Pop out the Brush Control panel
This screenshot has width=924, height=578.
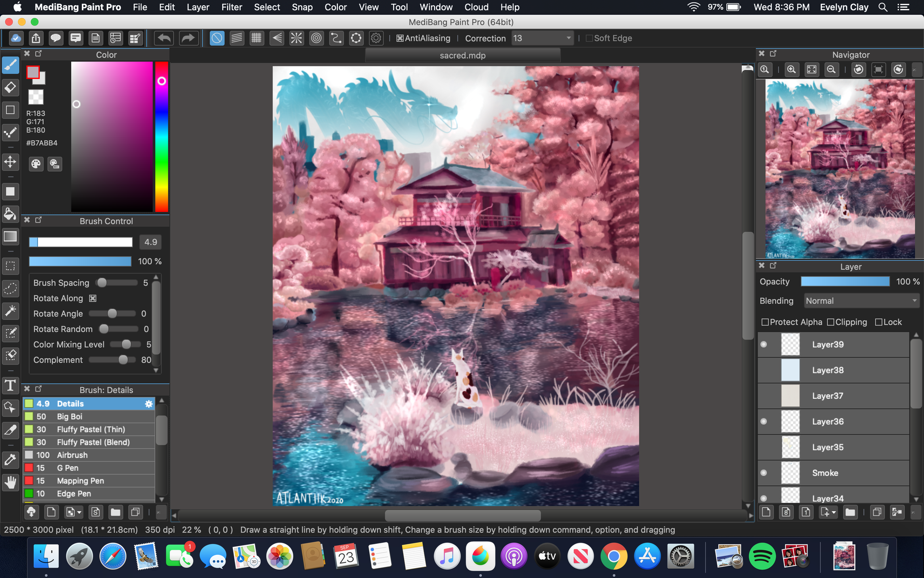pyautogui.click(x=38, y=220)
